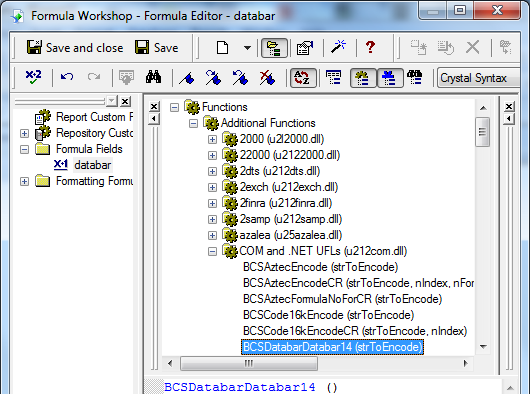Select BCSDatabarDatabar14 (strToEncode) function
Viewport: 530px width, 394px height.
[x=332, y=347]
